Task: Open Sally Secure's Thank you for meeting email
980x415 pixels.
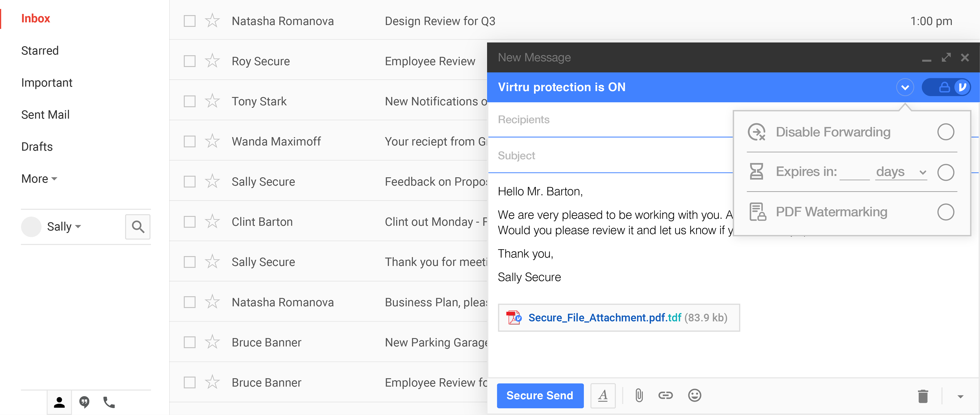Action: pos(436,262)
